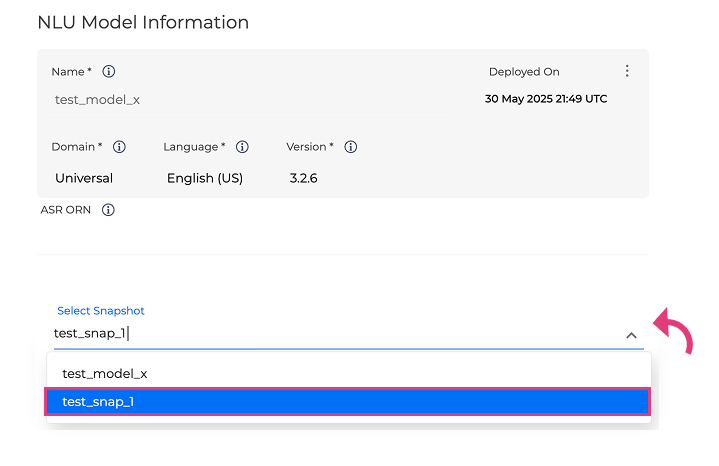The width and height of the screenshot is (719, 466).
Task: Open the three-dot more options menu
Action: pos(627,71)
